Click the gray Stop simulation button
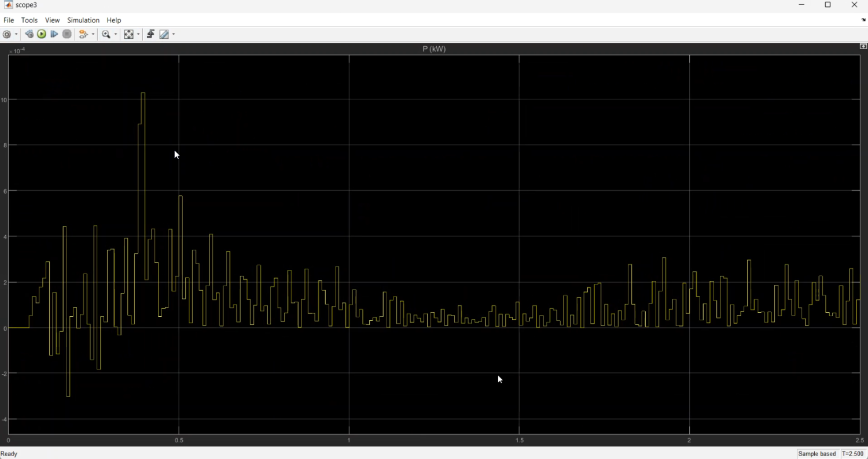Image resolution: width=868 pixels, height=459 pixels. (67, 35)
